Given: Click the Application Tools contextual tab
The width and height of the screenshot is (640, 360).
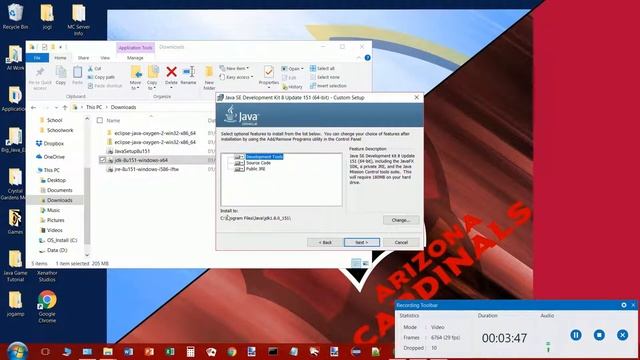Looking at the screenshot, I should click(x=136, y=47).
